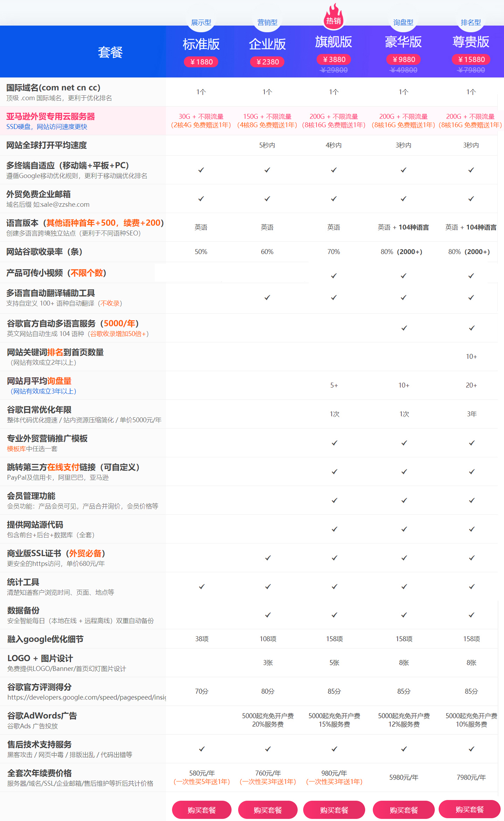This screenshot has height=821, width=504.
Task: Select the 询盘型 label above 豪华版
Action: pyautogui.click(x=403, y=22)
